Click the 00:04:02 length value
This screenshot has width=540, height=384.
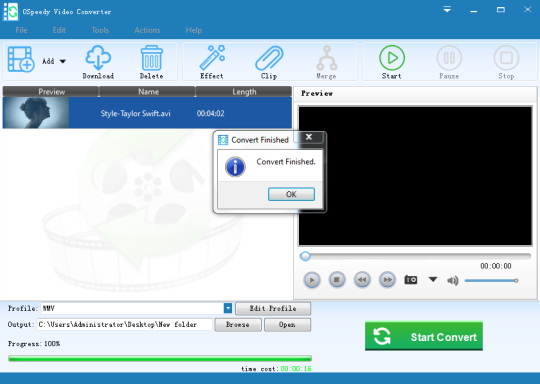tap(210, 114)
